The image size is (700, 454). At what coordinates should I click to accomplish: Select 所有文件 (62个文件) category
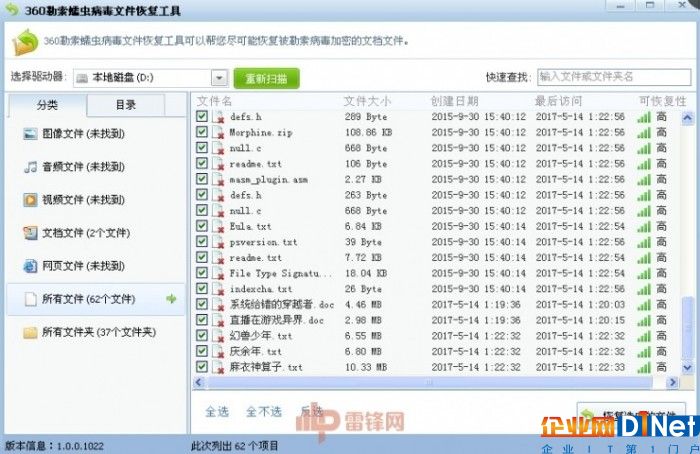pyautogui.click(x=96, y=299)
